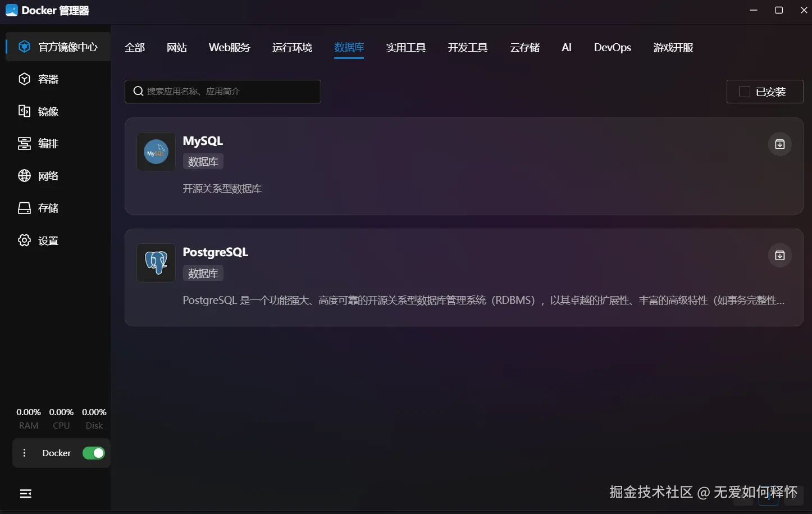Screen dimensions: 812x514
Task: Select the 全部 category tab
Action: coord(135,48)
